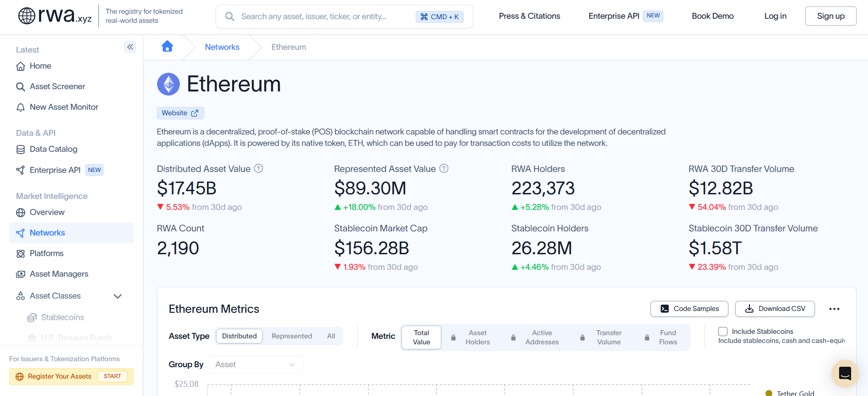
Task: Enable the Include Stablecoins checkbox
Action: [723, 332]
